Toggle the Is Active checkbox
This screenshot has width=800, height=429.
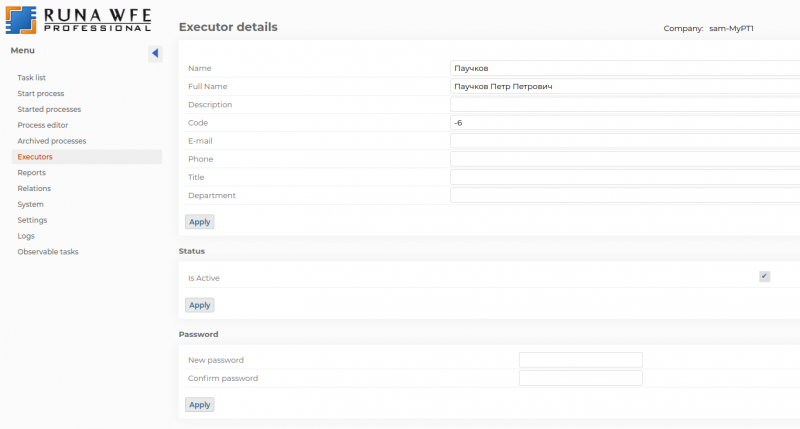coord(764,276)
